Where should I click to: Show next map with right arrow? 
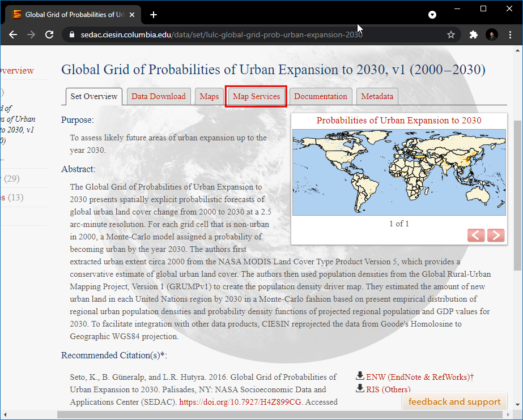coord(496,235)
